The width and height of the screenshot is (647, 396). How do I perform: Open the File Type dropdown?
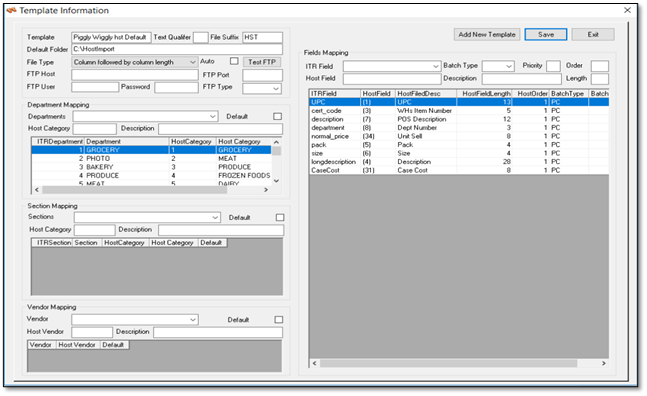(x=135, y=62)
